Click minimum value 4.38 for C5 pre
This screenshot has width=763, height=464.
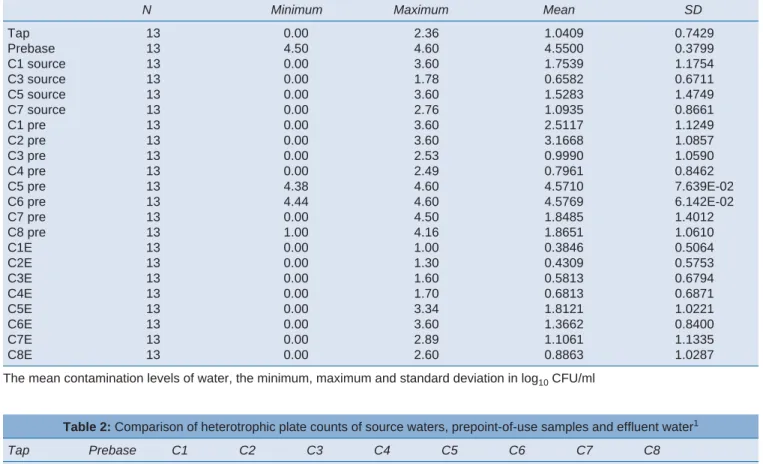(x=296, y=186)
